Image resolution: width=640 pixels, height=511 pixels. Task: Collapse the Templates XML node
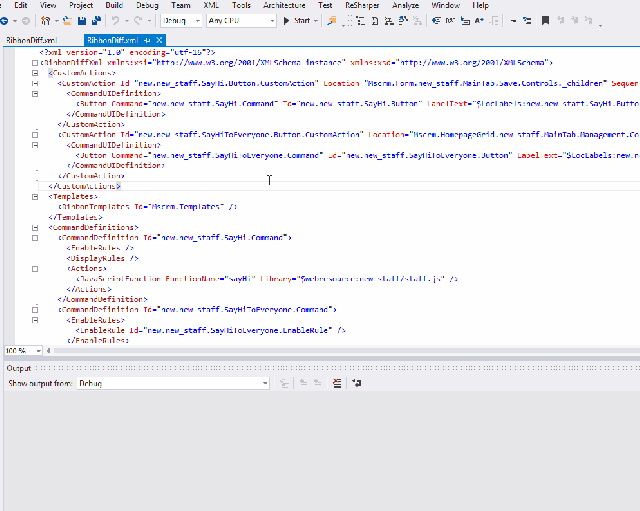(x=36, y=197)
